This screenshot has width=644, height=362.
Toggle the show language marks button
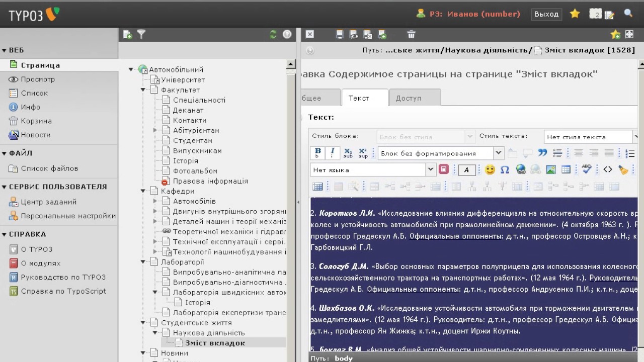(x=443, y=169)
